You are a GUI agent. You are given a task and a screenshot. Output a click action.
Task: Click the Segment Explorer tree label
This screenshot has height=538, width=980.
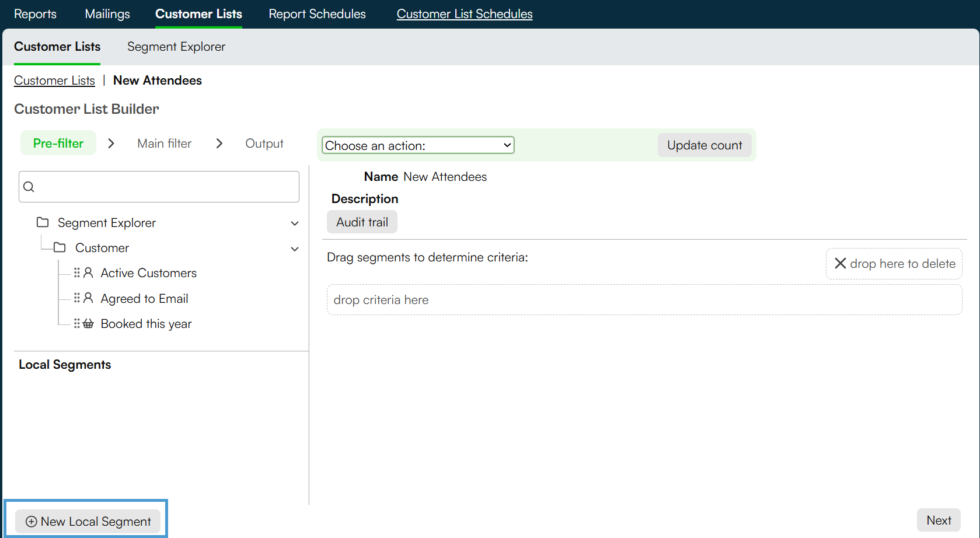click(107, 223)
